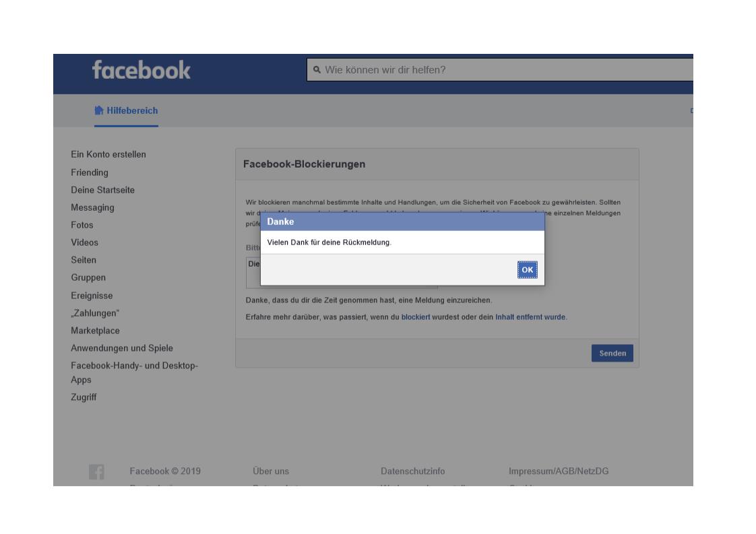
Task: Open the 'Zahlungen' help topic
Action: (x=95, y=313)
